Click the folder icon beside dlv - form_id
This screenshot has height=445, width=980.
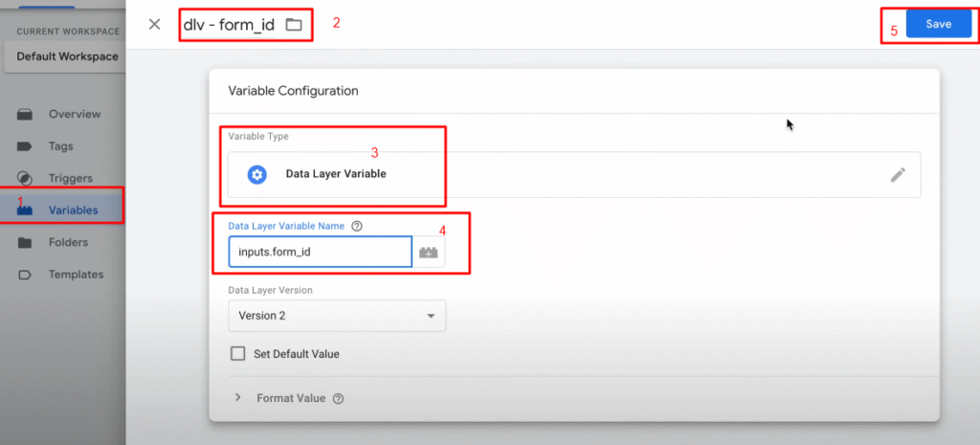(294, 25)
